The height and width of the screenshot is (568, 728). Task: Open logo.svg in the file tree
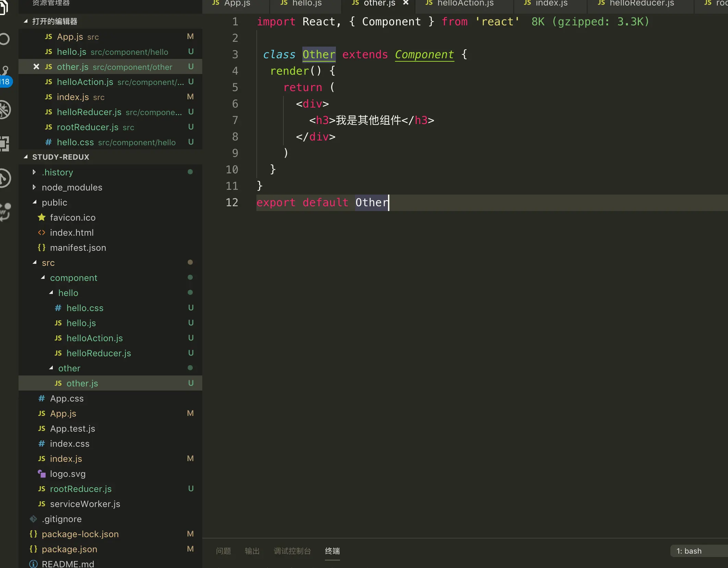coord(110,473)
